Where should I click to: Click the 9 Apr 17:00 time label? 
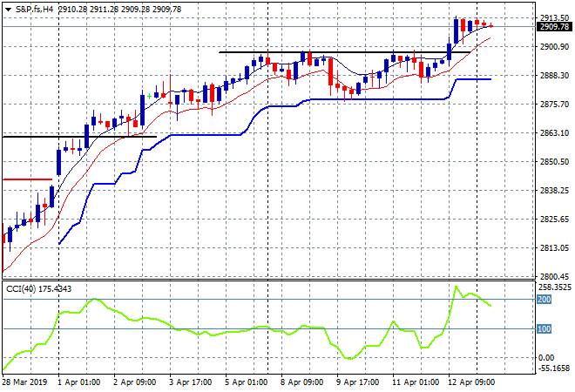[x=357, y=382]
